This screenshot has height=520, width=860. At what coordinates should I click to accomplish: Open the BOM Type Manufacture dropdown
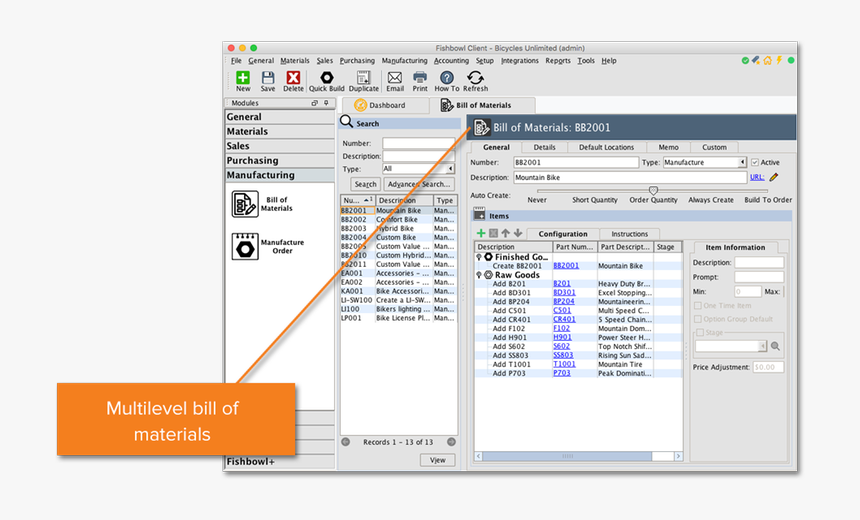[741, 162]
